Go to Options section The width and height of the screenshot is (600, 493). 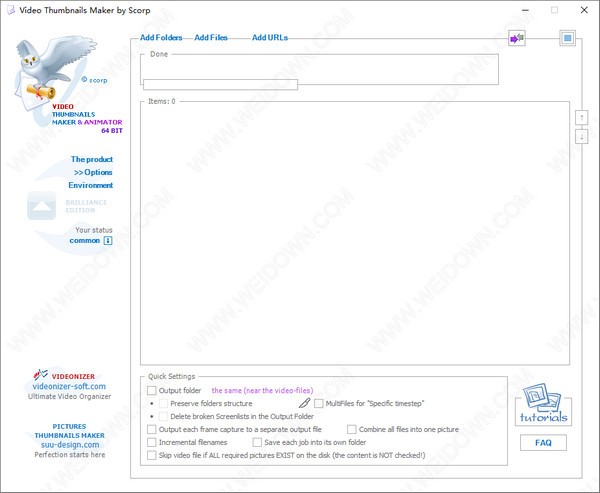93,172
